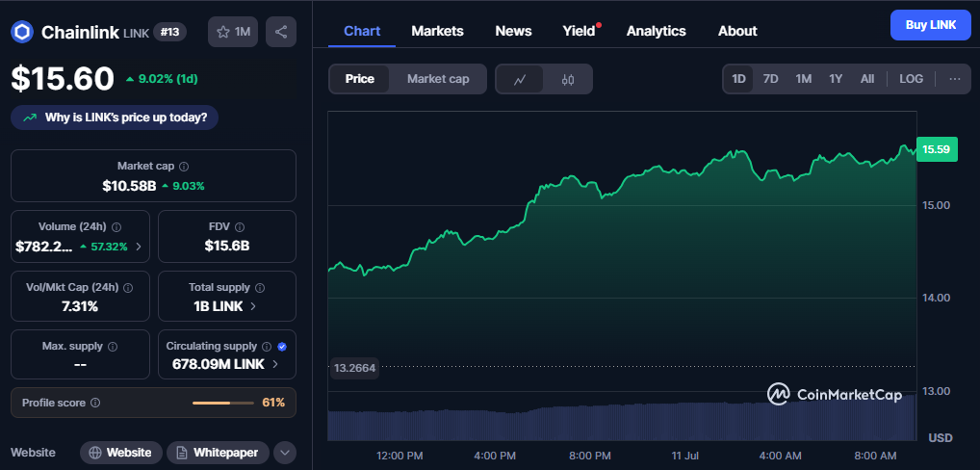Image resolution: width=980 pixels, height=470 pixels.
Task: Click the verified circulating supply badge
Action: (282, 347)
